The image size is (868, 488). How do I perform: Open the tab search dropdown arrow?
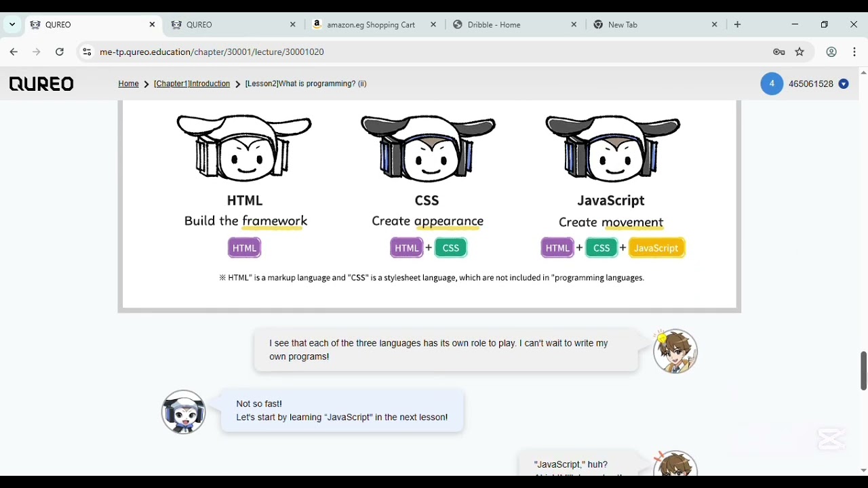coord(12,24)
